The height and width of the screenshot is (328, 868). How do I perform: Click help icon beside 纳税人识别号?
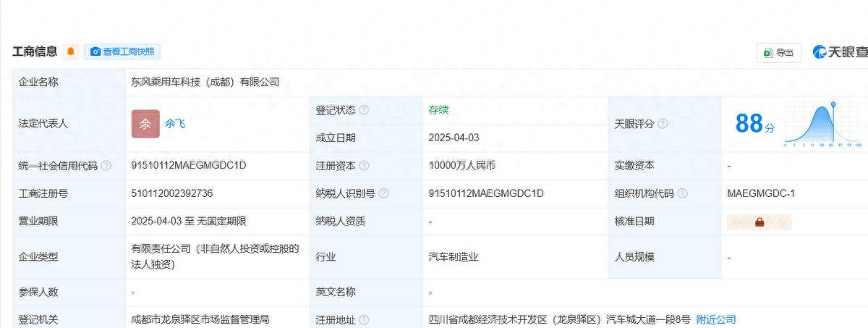(x=383, y=193)
